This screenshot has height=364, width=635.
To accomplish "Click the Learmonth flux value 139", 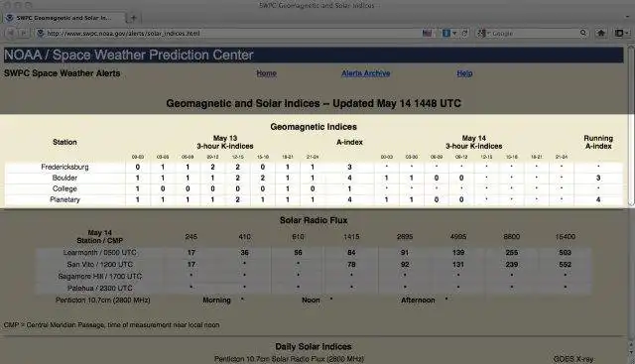I will pos(458,253).
